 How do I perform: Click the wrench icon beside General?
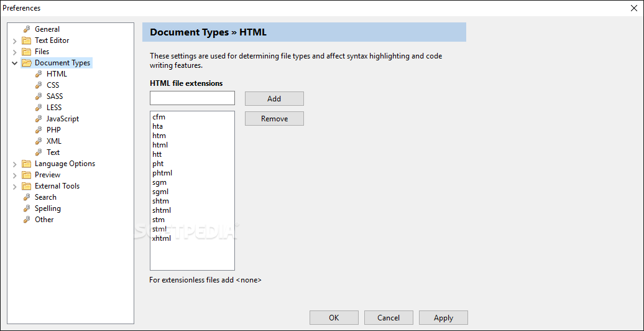(x=27, y=29)
